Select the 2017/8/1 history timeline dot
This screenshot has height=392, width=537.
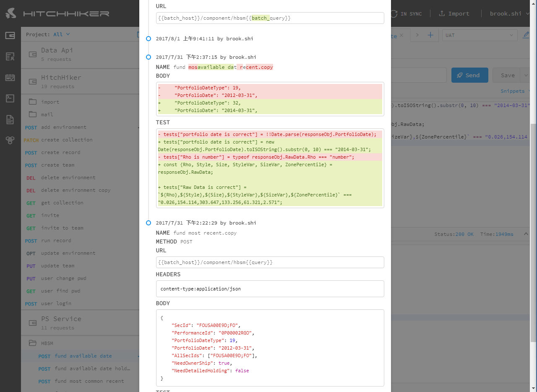coord(149,39)
